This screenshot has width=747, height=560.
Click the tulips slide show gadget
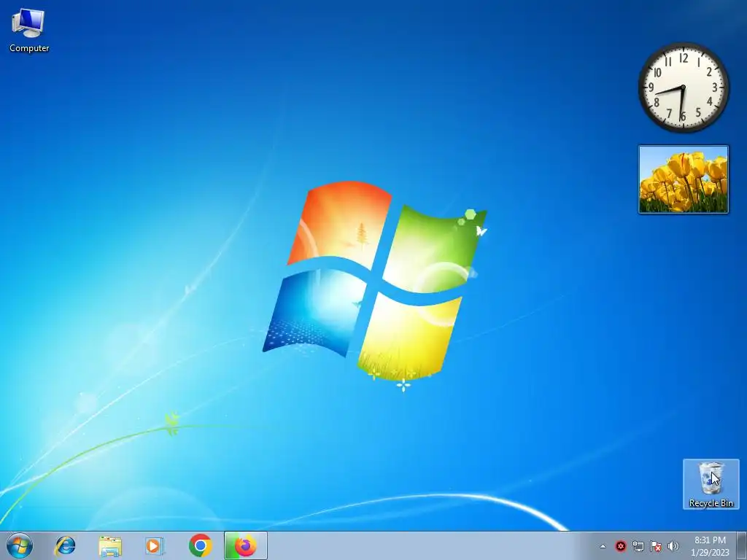[x=684, y=179]
